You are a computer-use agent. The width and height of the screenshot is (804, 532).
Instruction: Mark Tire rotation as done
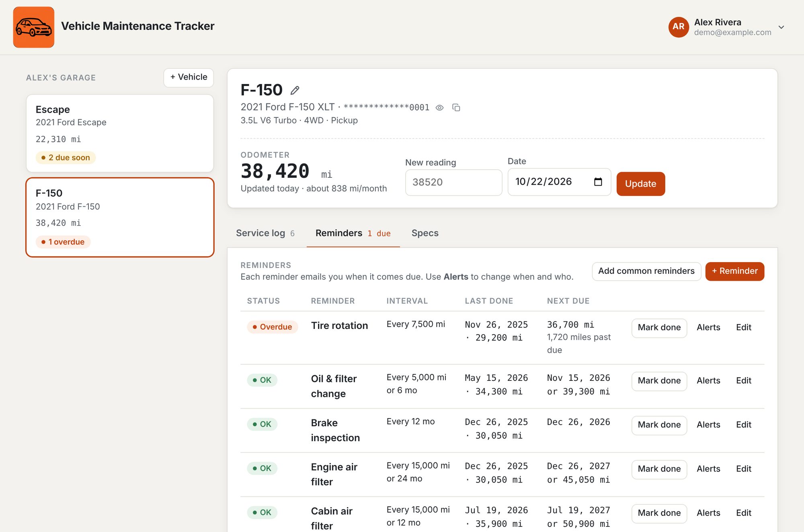659,328
